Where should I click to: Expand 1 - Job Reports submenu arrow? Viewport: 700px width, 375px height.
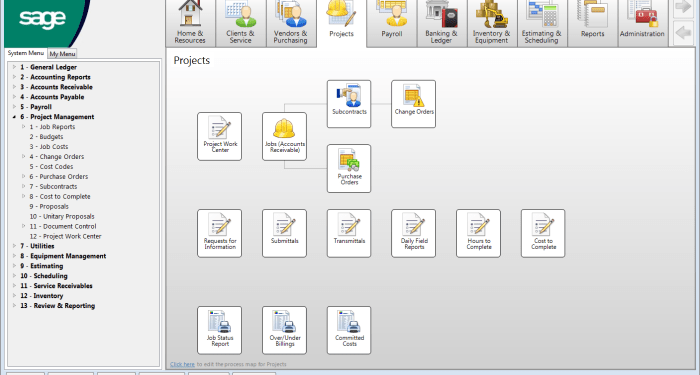[24, 127]
